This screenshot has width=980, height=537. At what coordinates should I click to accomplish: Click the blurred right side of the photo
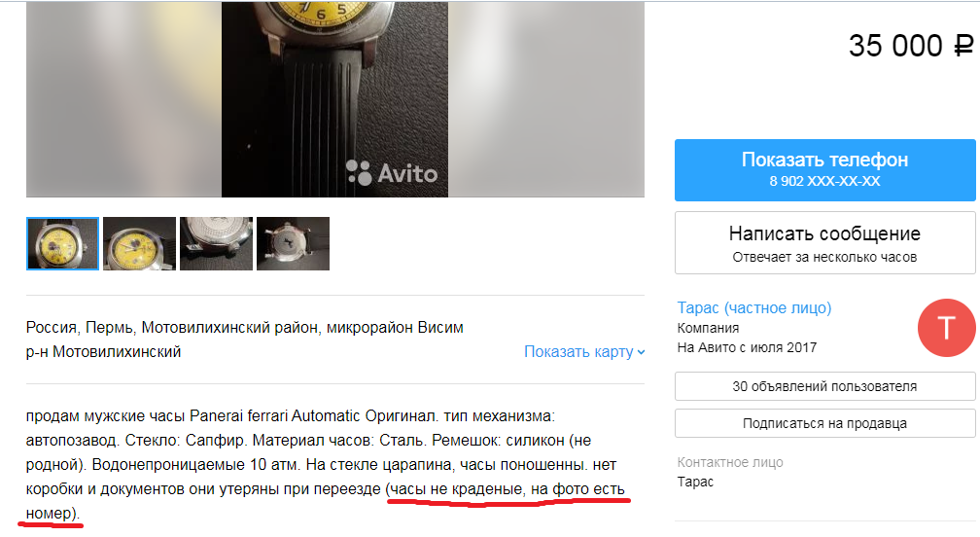[546, 99]
